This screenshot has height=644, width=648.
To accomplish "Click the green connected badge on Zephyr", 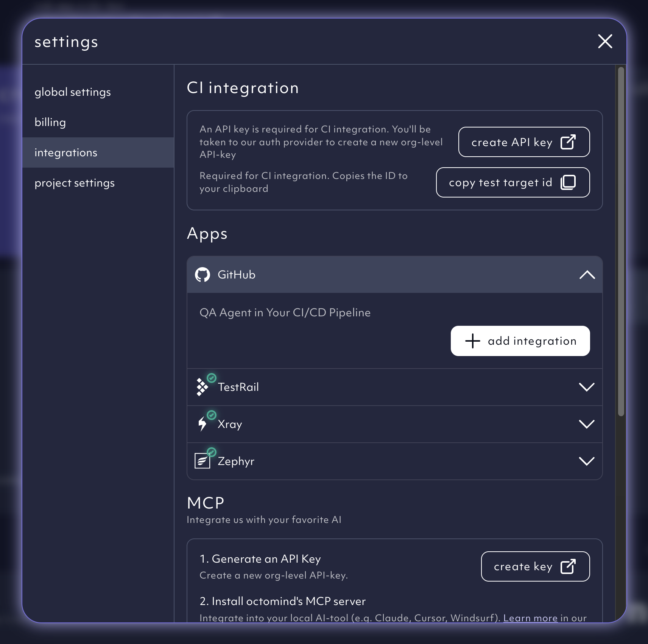I will tap(212, 452).
